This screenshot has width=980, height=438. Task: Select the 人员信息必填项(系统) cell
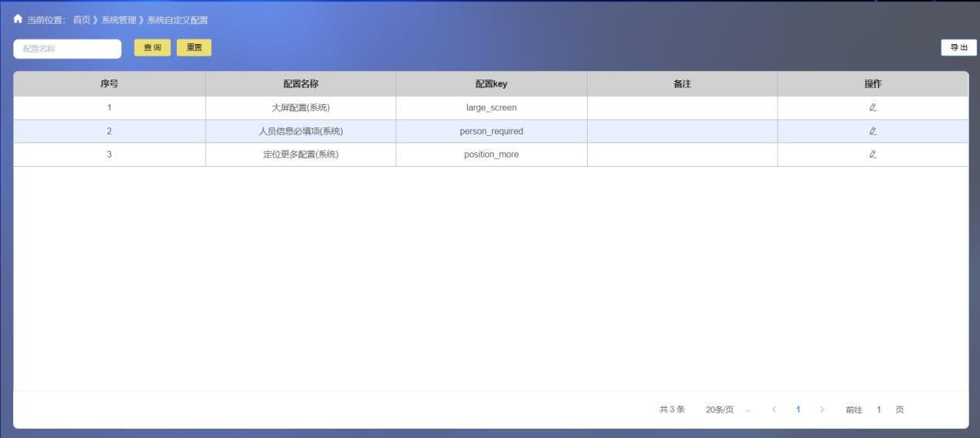point(300,131)
